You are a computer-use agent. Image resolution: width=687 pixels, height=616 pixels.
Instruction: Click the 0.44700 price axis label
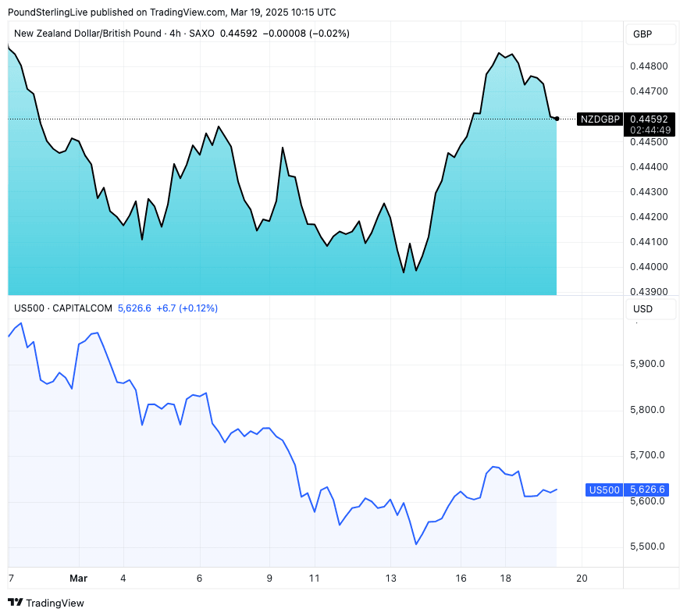[649, 91]
